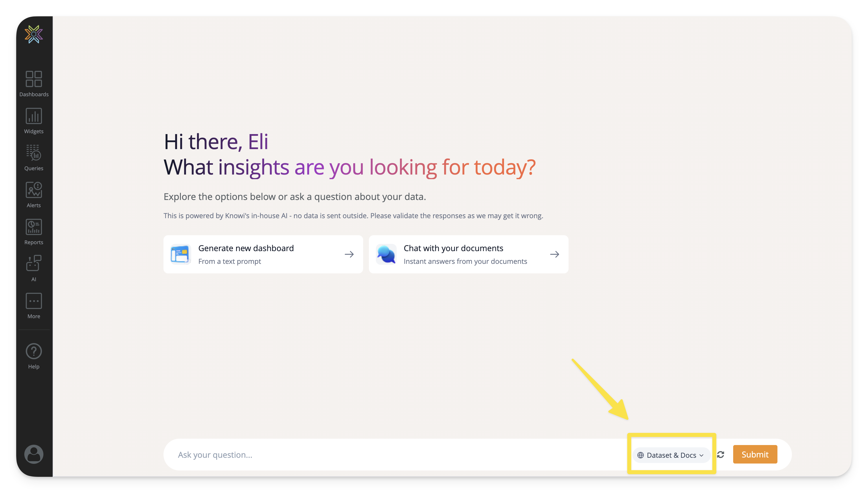Open the Widgets section
The width and height of the screenshot is (868, 493).
34,121
